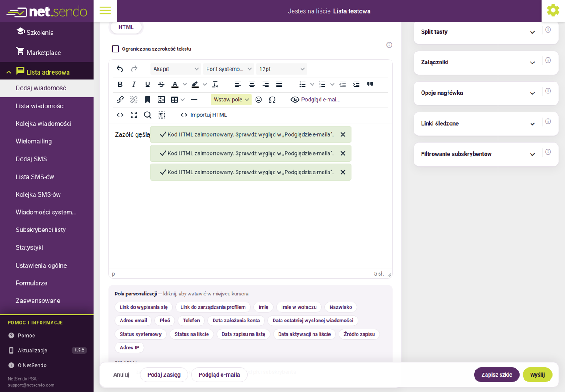Clear formatting with the Tx icon
This screenshot has width=565, height=392.
click(x=215, y=84)
